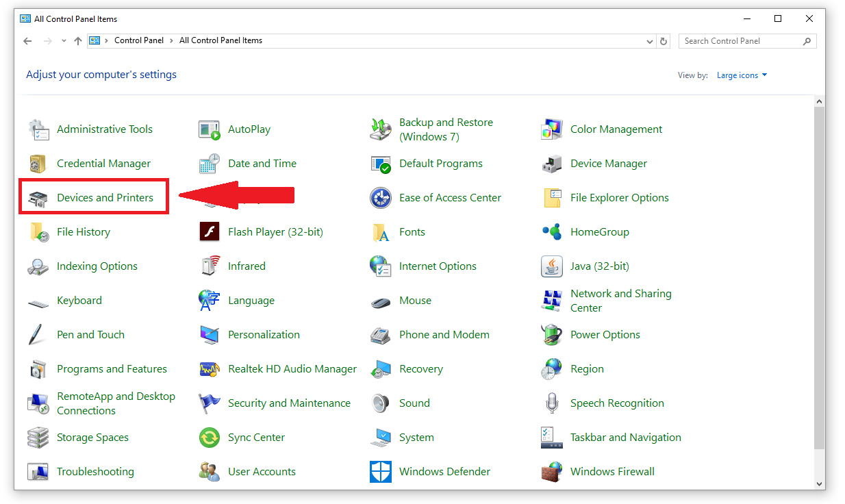845x504 pixels.
Task: Open RemoteApp and Desktop Connections link
Action: [x=116, y=403]
